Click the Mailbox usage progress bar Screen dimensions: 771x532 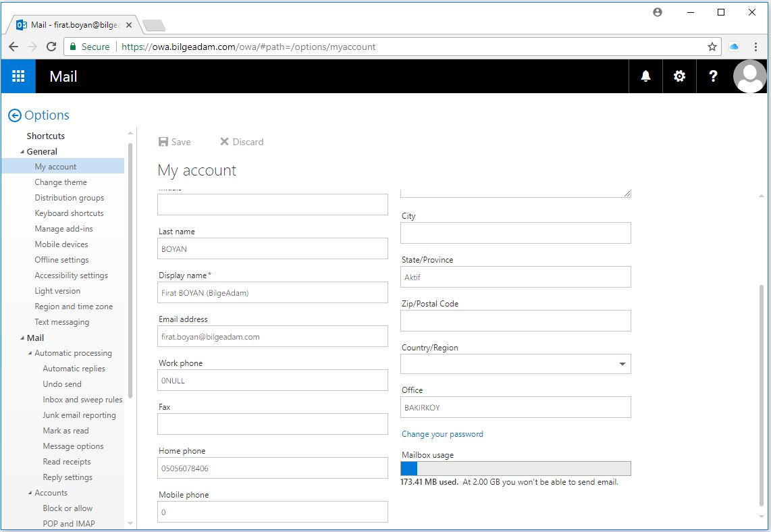(x=515, y=469)
